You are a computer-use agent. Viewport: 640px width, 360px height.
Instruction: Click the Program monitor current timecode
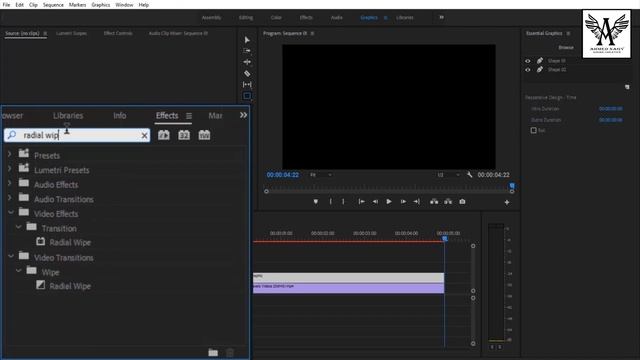point(282,175)
